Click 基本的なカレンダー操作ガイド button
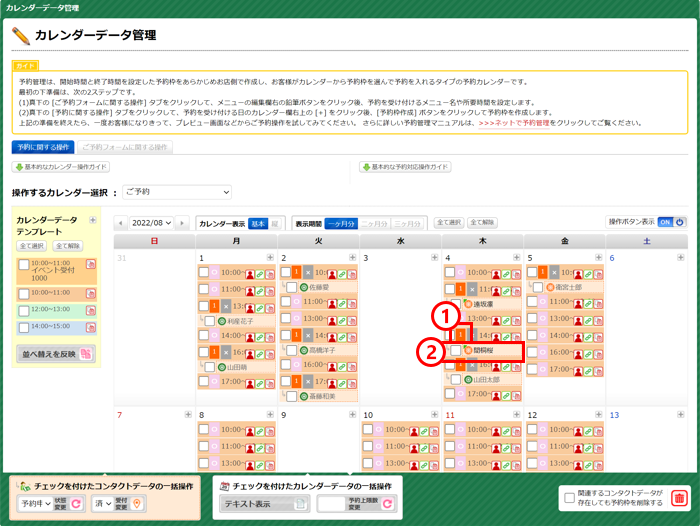 tap(61, 167)
